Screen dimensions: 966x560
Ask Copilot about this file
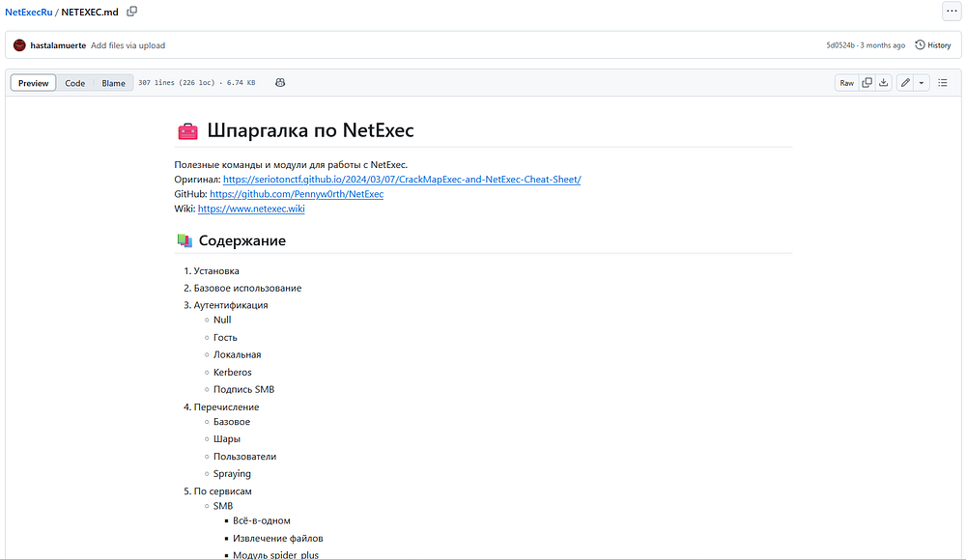point(280,83)
